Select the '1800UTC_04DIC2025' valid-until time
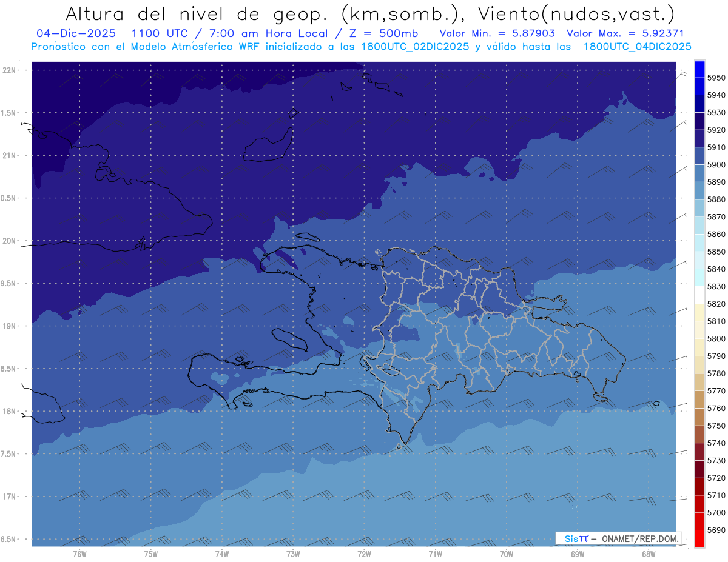The height and width of the screenshot is (562, 728). click(637, 46)
